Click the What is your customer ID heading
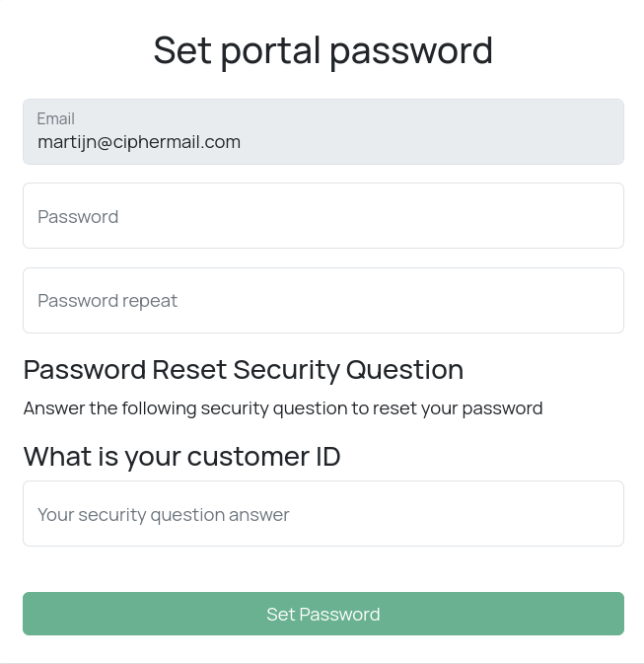This screenshot has height=664, width=644. tap(181, 456)
